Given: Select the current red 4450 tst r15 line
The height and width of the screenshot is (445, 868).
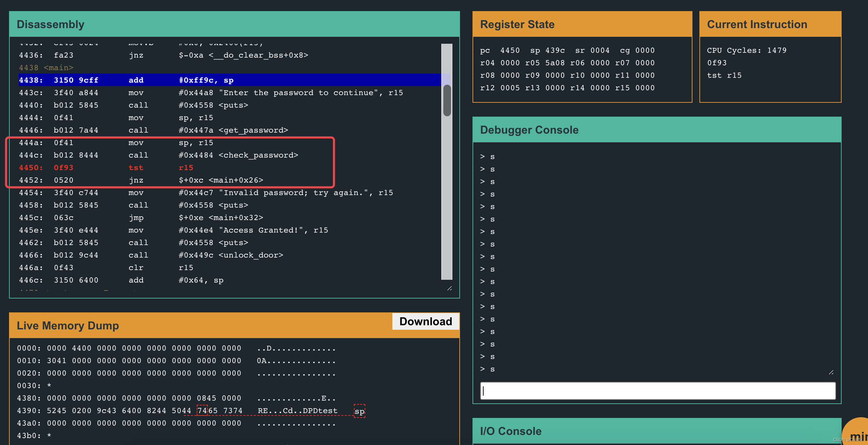Looking at the screenshot, I should point(106,168).
